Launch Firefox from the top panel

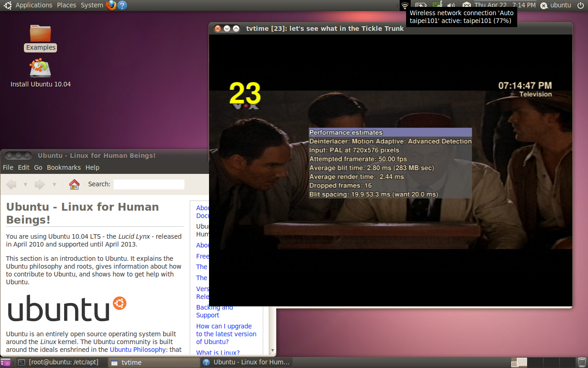coord(111,5)
